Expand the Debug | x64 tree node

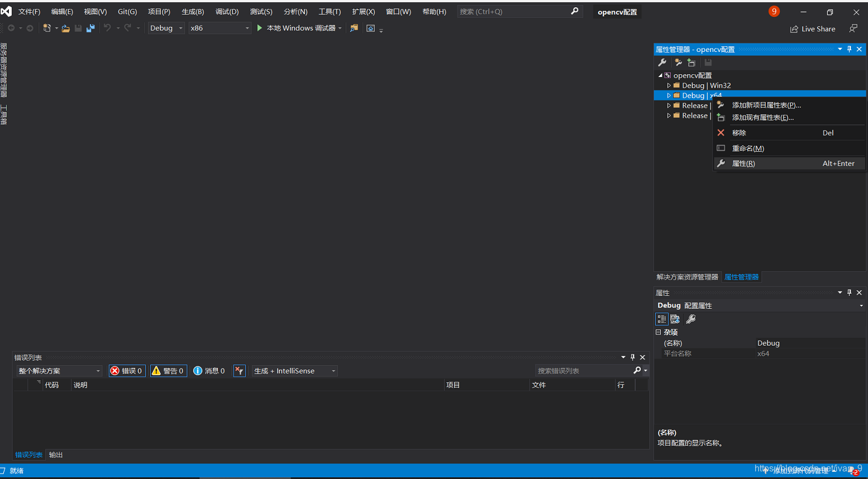(x=669, y=95)
